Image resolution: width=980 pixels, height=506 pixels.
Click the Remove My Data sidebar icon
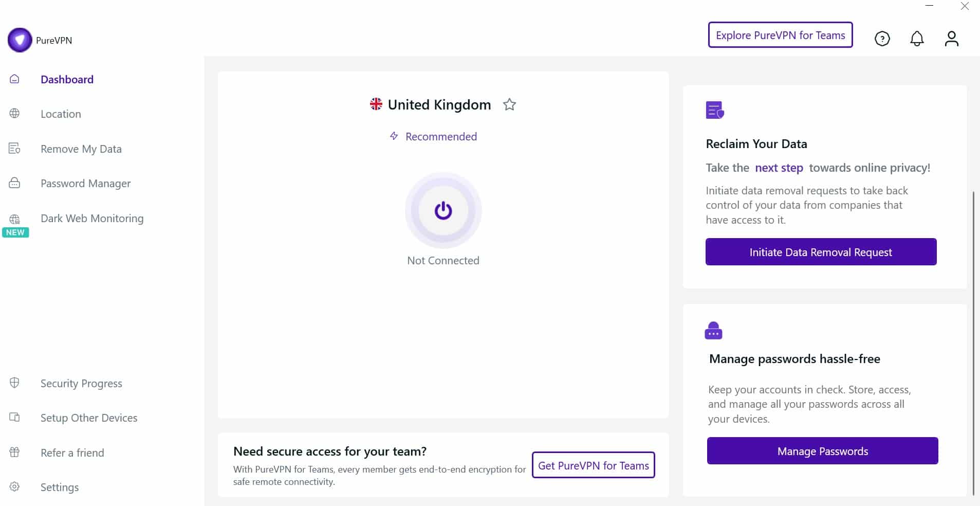[14, 149]
